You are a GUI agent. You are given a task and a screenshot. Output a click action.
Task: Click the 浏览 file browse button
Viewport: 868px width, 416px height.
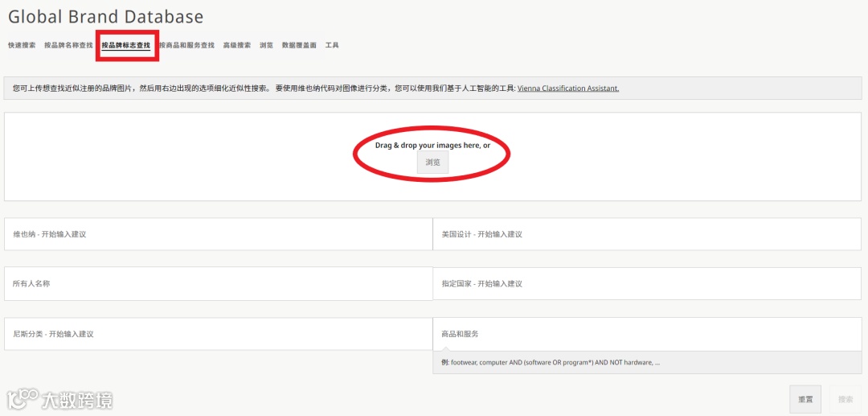433,163
